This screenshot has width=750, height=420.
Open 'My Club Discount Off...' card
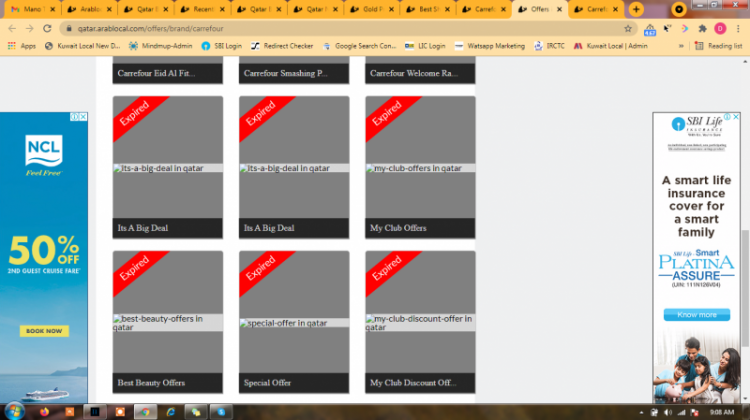[x=420, y=322]
